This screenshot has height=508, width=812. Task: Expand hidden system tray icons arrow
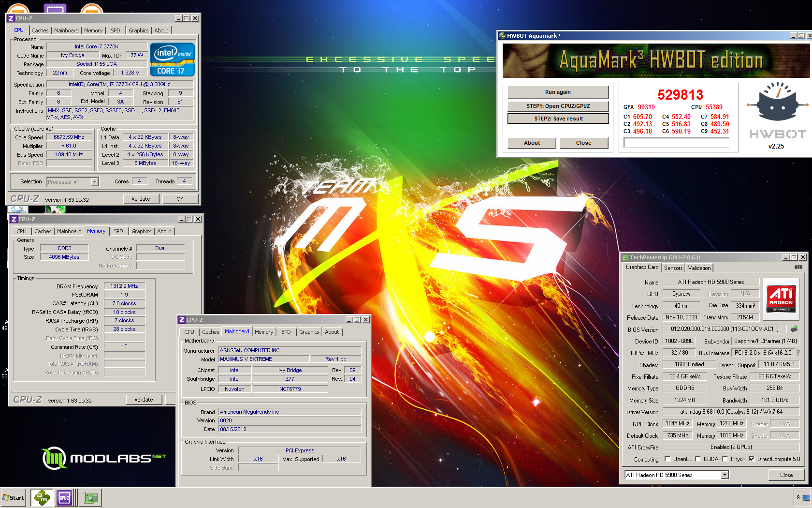[x=798, y=497]
